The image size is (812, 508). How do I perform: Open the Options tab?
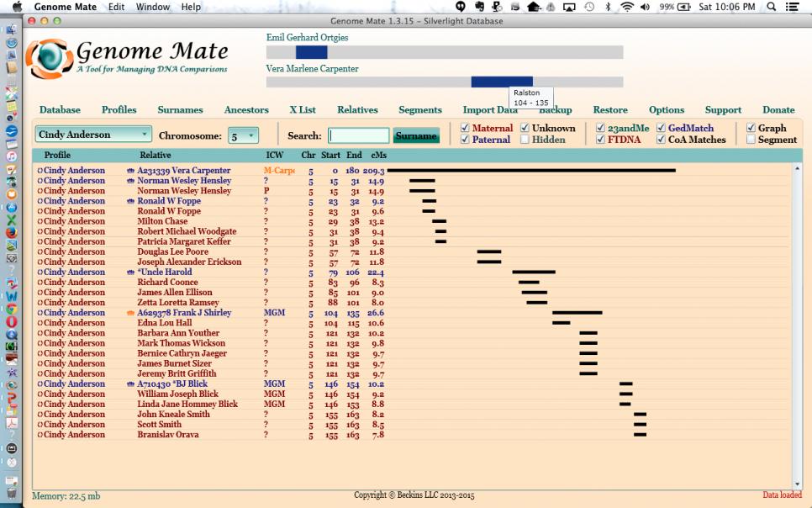tap(667, 110)
